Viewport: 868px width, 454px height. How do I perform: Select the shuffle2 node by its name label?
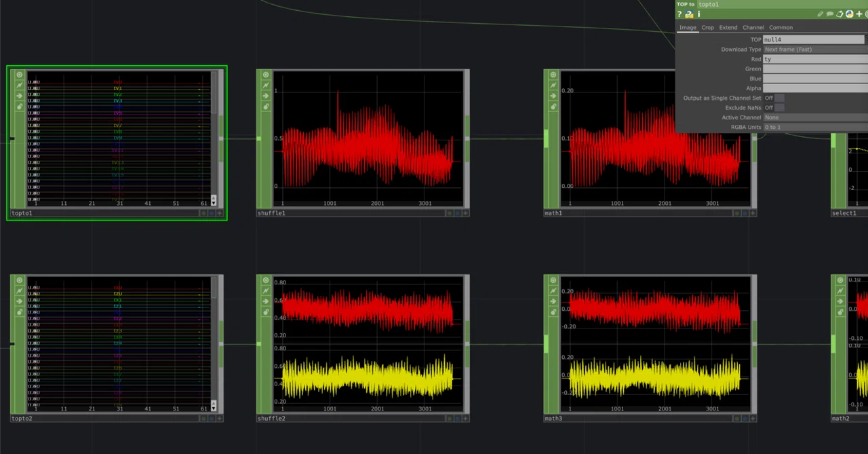tap(271, 419)
